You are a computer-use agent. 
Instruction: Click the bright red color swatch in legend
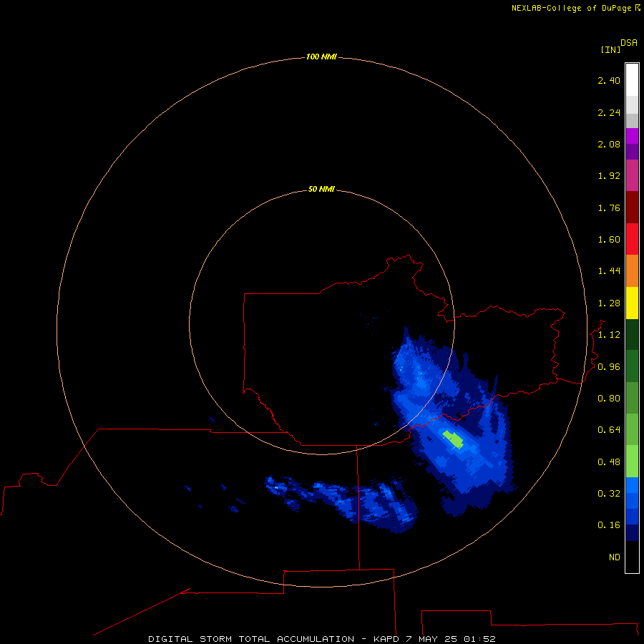click(x=632, y=239)
